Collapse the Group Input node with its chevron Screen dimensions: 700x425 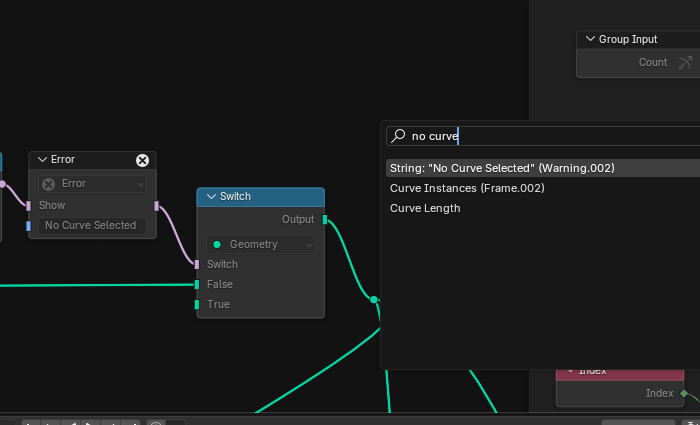coord(590,39)
